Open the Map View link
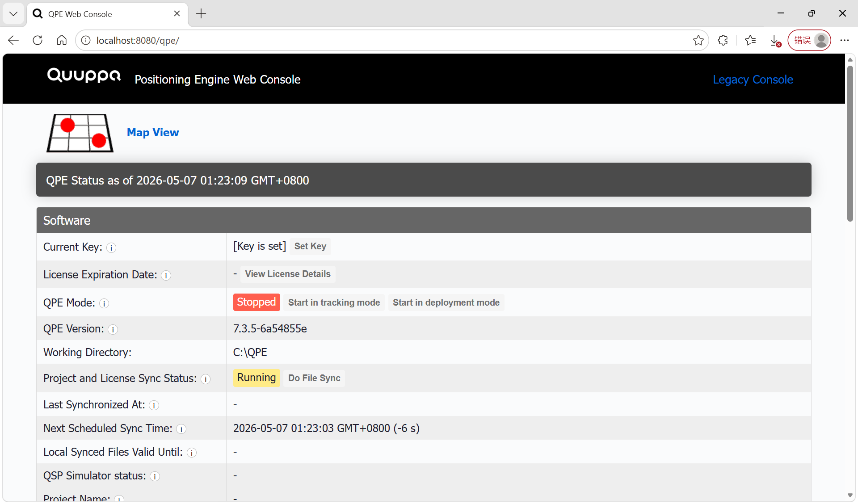Screen dimensions: 858x504 [153, 133]
